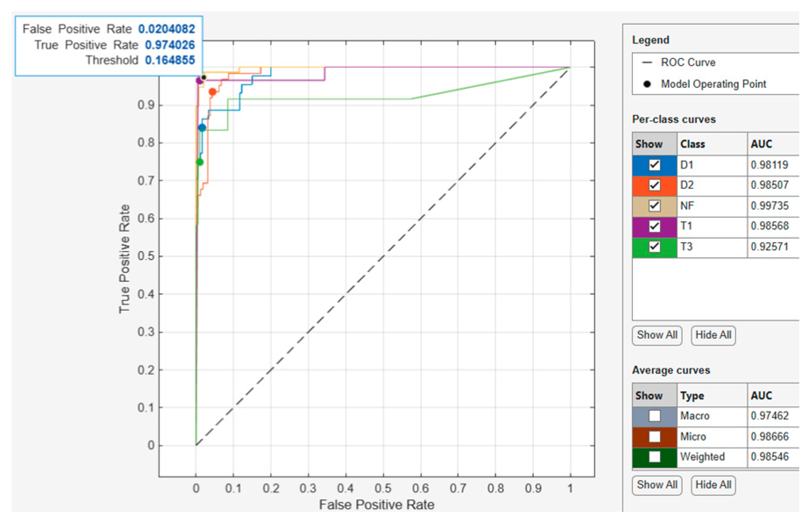The height and width of the screenshot is (523, 812).
Task: Toggle the T3 class show checkbox
Action: tap(654, 247)
